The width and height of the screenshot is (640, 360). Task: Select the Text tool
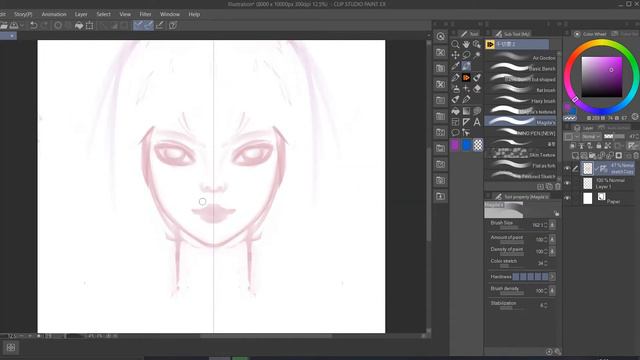[477, 122]
